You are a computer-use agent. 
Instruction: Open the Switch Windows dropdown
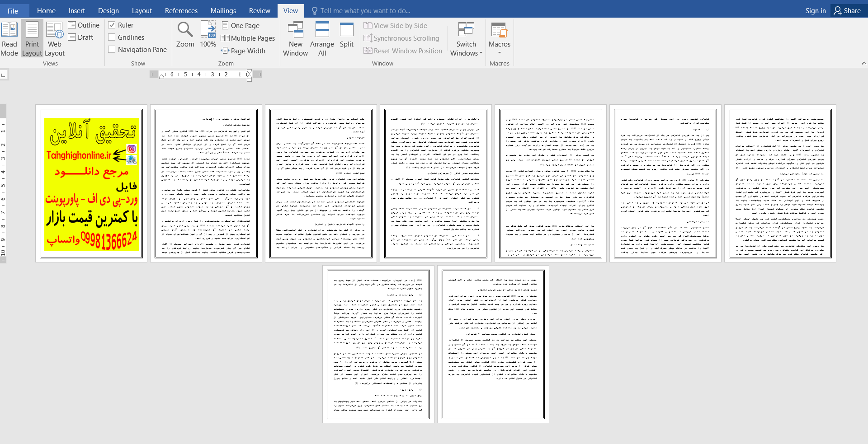click(466, 39)
